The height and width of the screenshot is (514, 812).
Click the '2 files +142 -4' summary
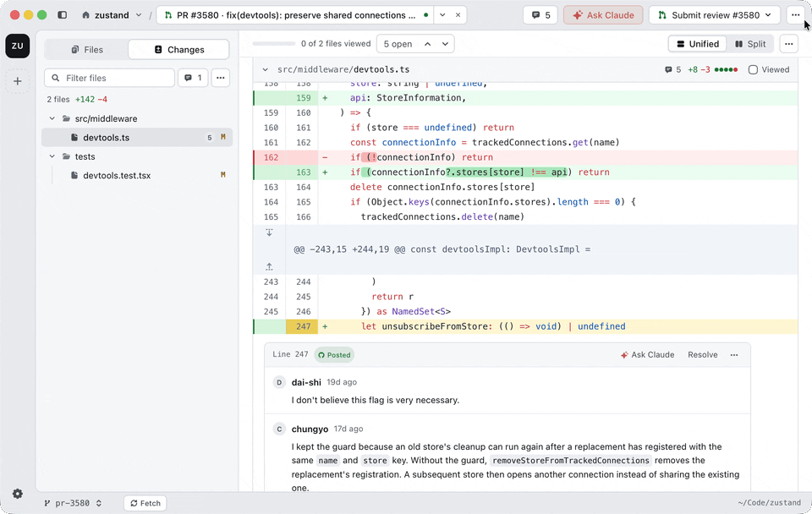77,100
